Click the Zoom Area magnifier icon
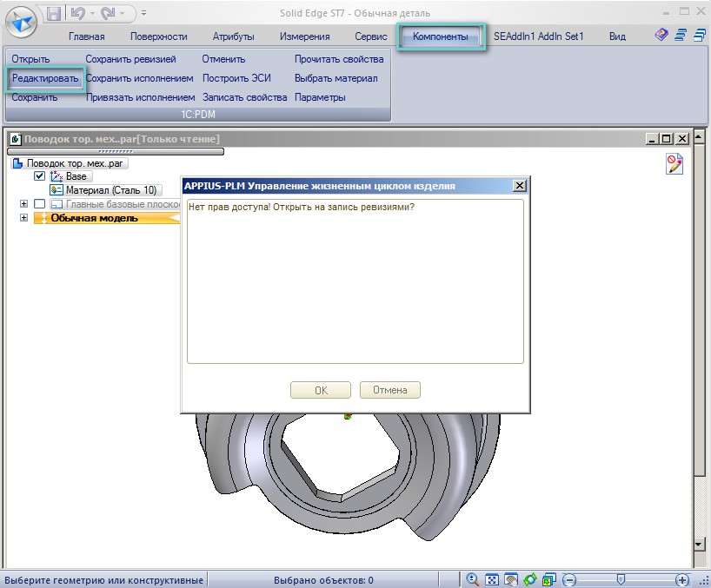This screenshot has height=588, width=711. tap(473, 579)
